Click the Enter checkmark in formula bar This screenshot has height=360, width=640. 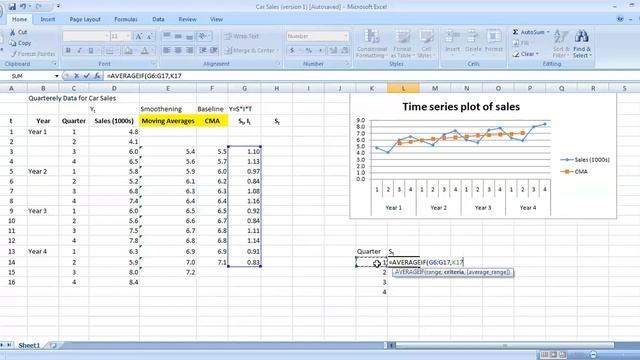click(x=87, y=76)
